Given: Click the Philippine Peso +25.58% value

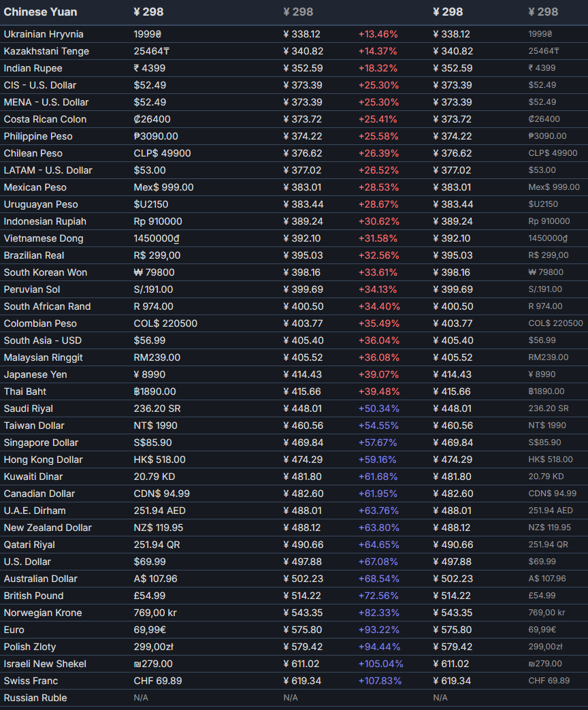Looking at the screenshot, I should point(378,136).
